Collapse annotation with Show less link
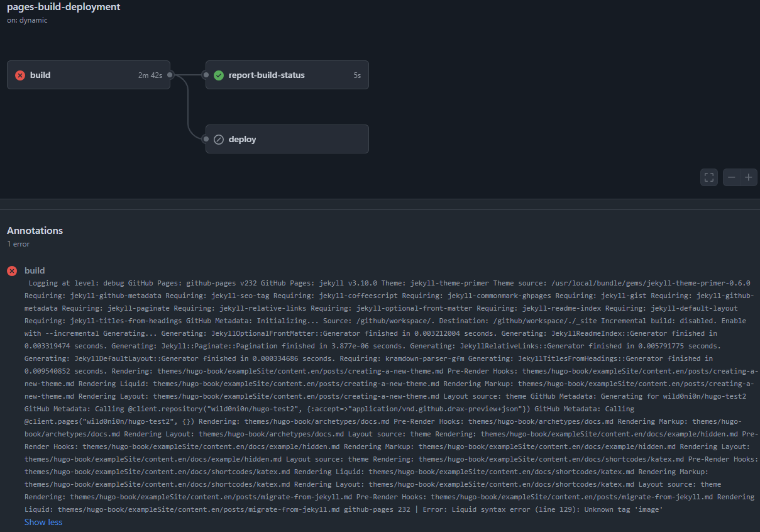 (43, 522)
